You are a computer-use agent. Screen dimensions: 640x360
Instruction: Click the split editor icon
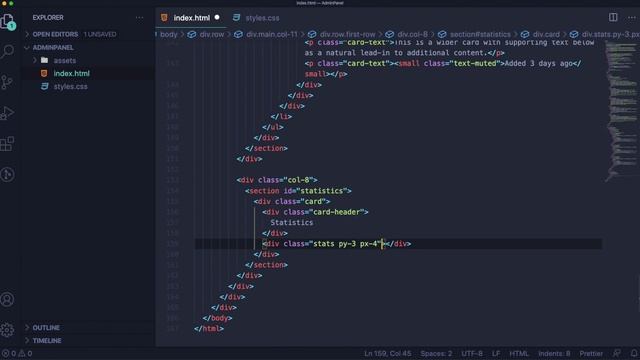(613, 17)
